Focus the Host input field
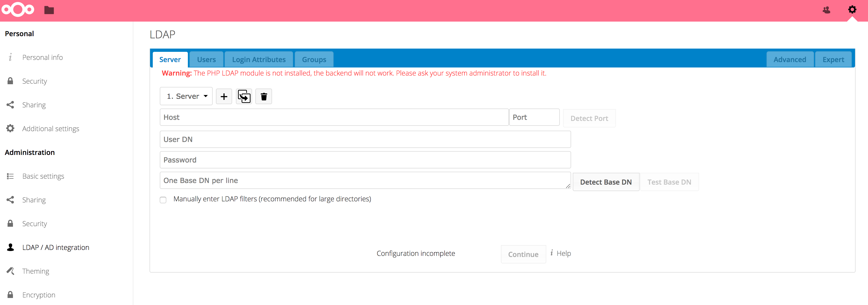 coord(334,117)
